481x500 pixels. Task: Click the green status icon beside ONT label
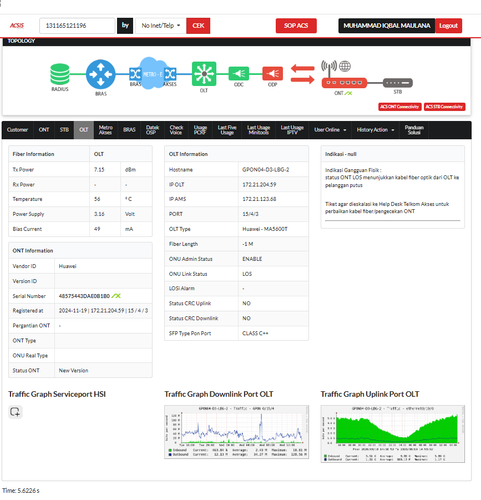[348, 93]
